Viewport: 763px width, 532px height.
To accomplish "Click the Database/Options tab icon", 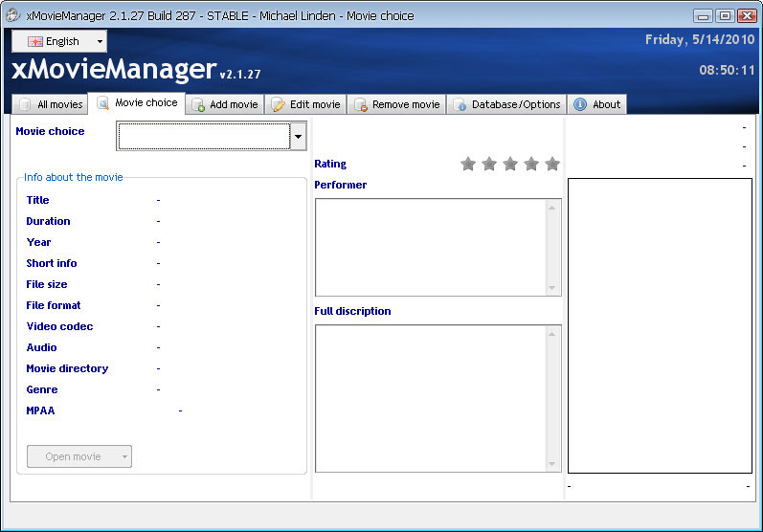I will coord(460,104).
